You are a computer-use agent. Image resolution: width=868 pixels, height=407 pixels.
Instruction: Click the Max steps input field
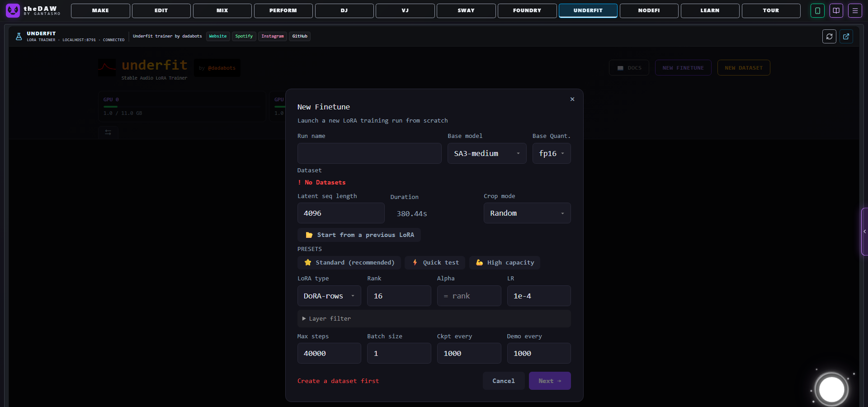point(329,353)
